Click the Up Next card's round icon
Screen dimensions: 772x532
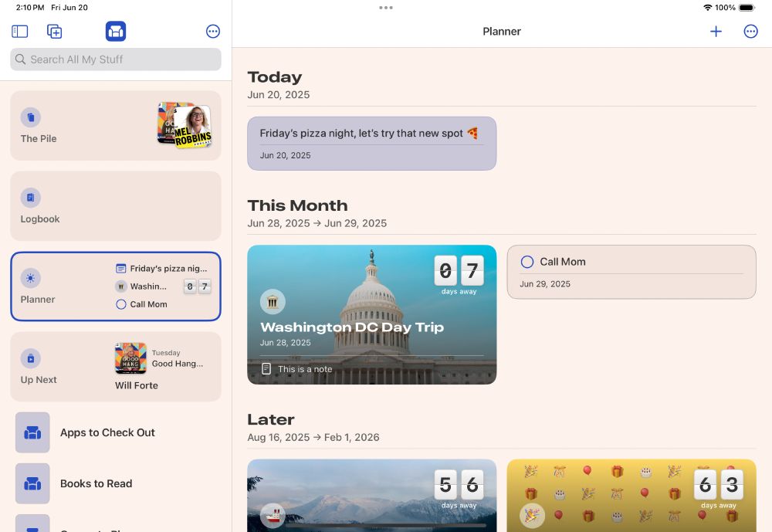pyautogui.click(x=31, y=358)
